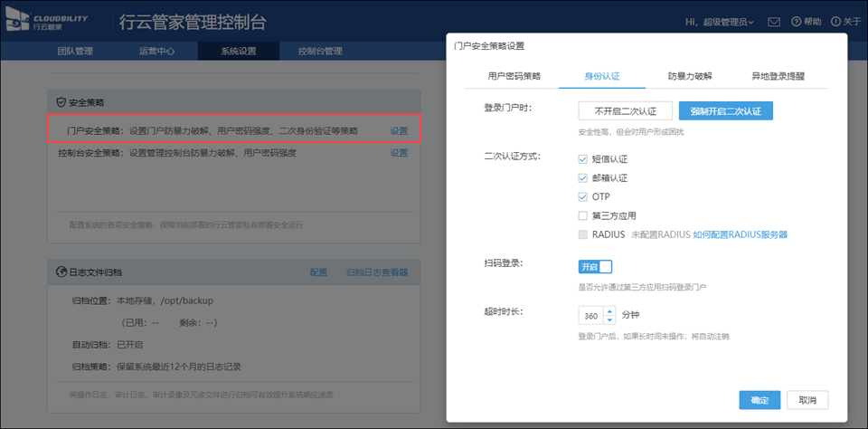Click the shield icon beside 安全策略
Image resolution: width=868 pixels, height=429 pixels.
pos(61,103)
